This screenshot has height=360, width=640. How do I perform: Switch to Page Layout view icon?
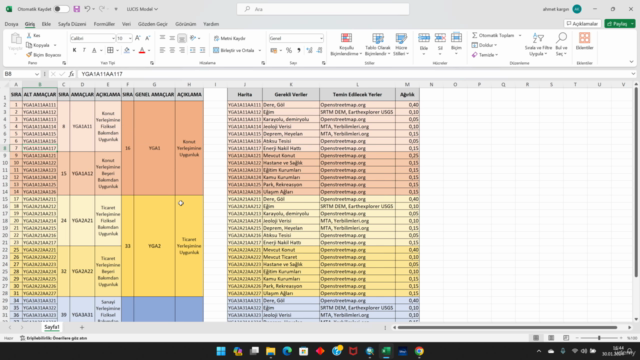(551, 338)
